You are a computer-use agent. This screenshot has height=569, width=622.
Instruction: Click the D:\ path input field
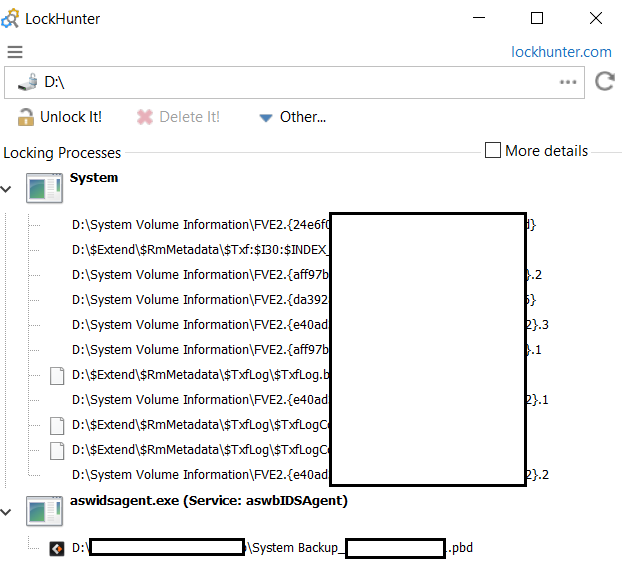[x=294, y=83]
